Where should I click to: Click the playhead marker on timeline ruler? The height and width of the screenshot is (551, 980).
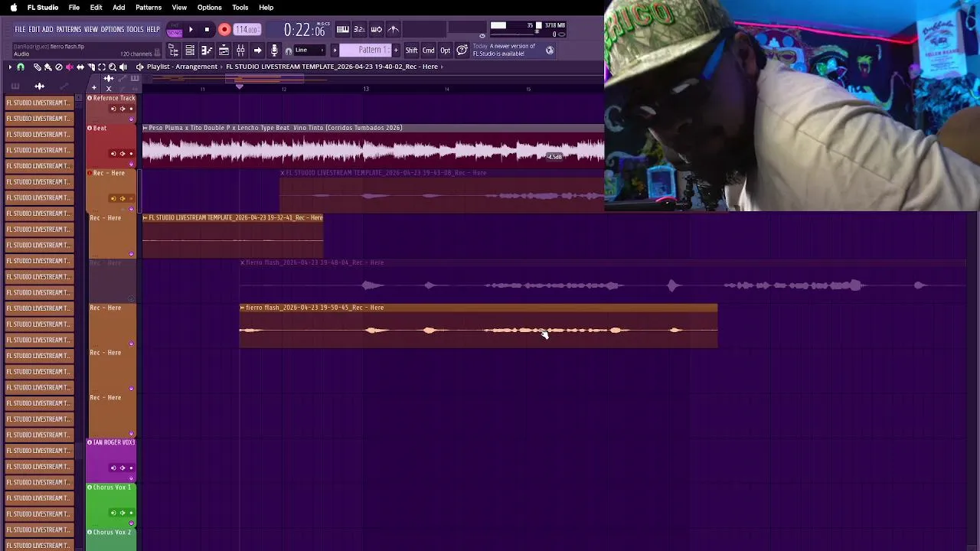(x=239, y=86)
